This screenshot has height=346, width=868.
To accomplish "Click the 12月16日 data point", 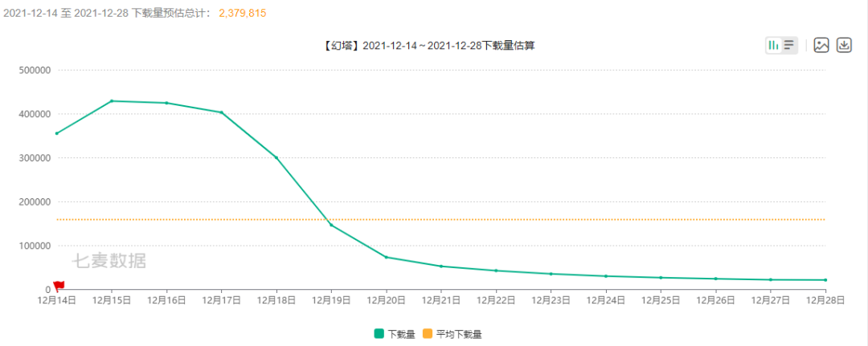I will pyautogui.click(x=166, y=103).
